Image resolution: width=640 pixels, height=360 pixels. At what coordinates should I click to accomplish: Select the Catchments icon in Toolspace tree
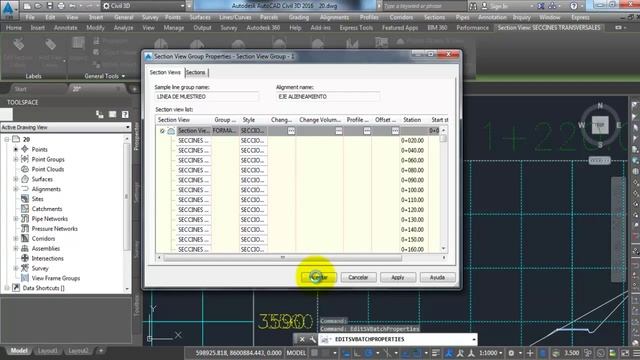[25, 209]
